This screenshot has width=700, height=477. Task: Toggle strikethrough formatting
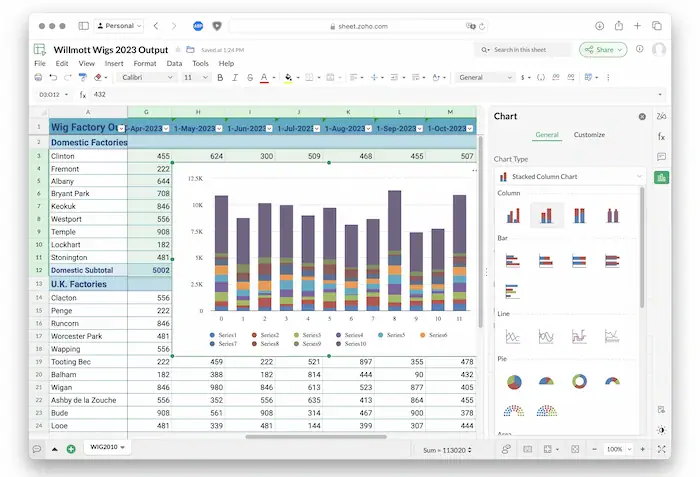250,77
